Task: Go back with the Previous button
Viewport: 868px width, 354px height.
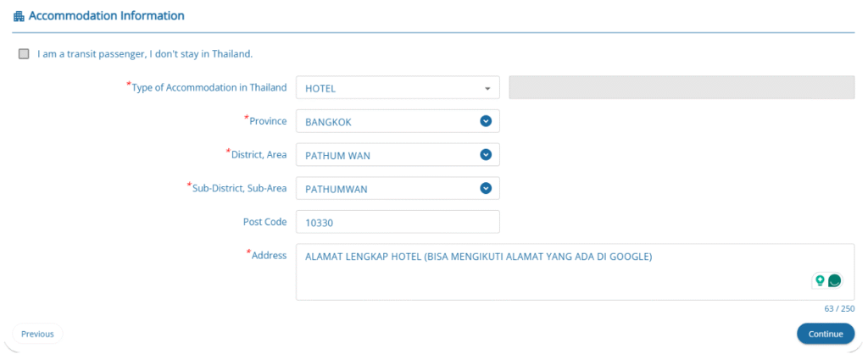Action: tap(37, 334)
